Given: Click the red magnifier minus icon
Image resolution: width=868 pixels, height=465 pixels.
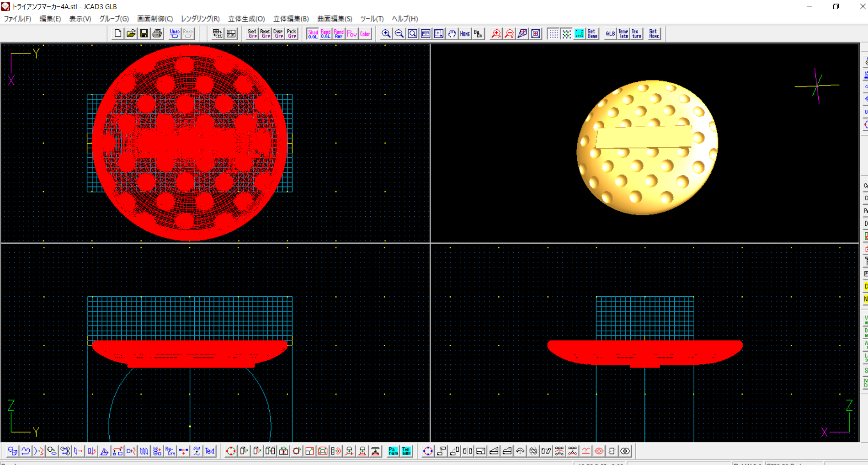Looking at the screenshot, I should click(509, 33).
